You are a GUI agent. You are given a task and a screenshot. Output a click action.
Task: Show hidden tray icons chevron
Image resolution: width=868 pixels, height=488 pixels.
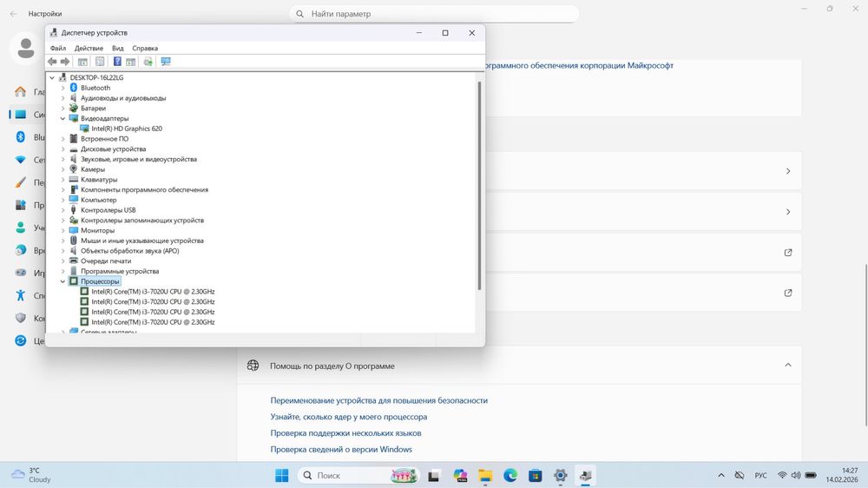click(720, 475)
